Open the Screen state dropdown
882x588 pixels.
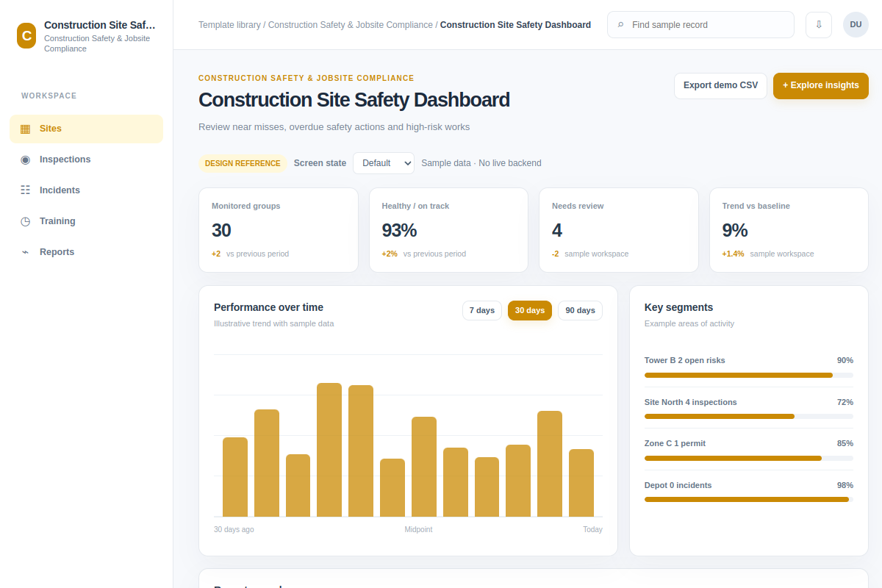384,163
